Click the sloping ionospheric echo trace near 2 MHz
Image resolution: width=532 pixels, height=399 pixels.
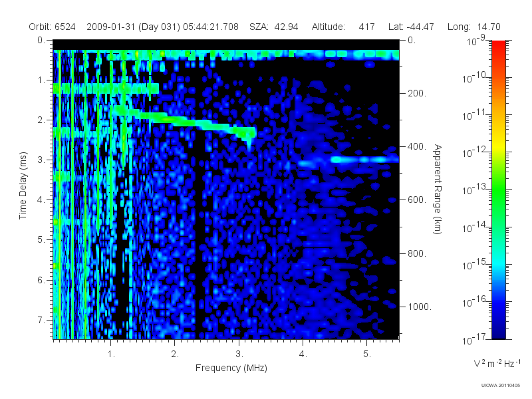pos(184,122)
